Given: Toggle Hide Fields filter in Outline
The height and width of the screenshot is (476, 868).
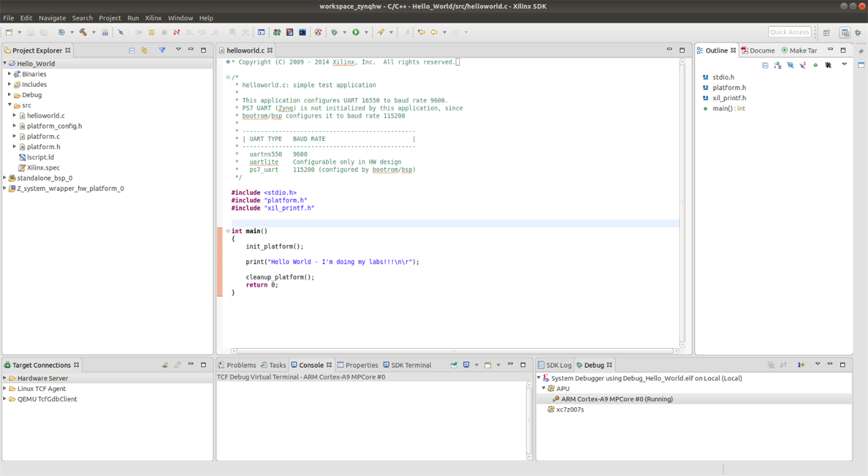Looking at the screenshot, I should pos(790,65).
